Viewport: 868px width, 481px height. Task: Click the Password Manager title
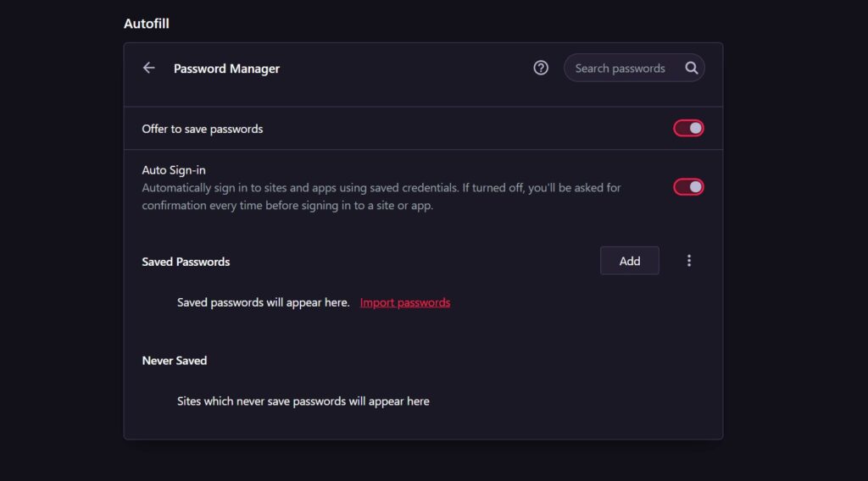tap(226, 69)
